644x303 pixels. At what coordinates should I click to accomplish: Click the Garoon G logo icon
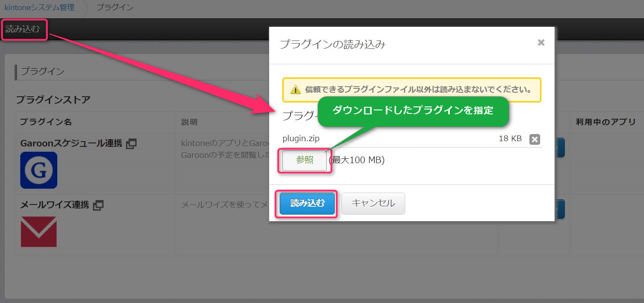click(x=39, y=170)
